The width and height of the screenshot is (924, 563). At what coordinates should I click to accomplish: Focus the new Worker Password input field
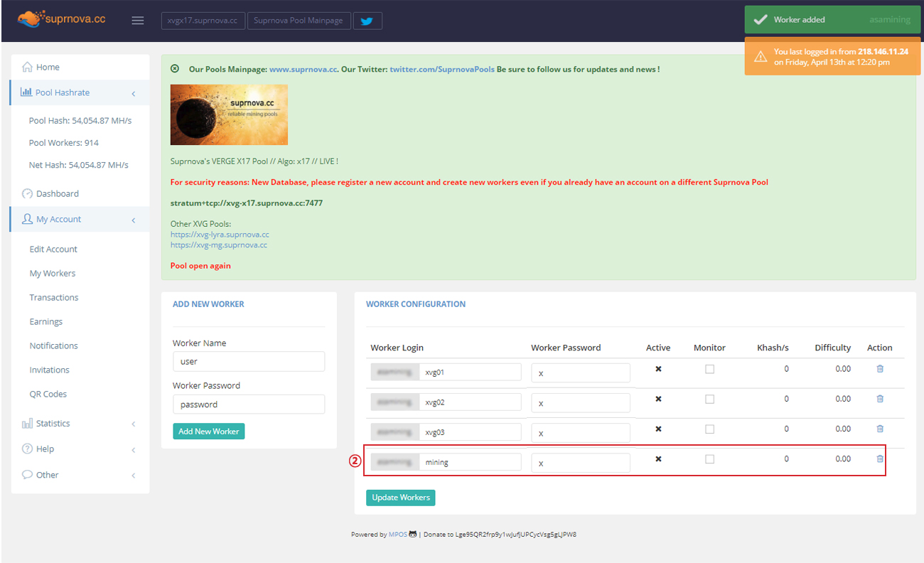[249, 404]
